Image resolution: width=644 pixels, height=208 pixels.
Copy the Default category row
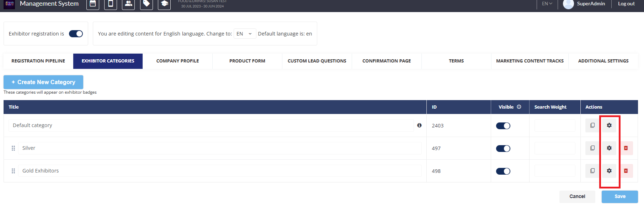point(592,125)
